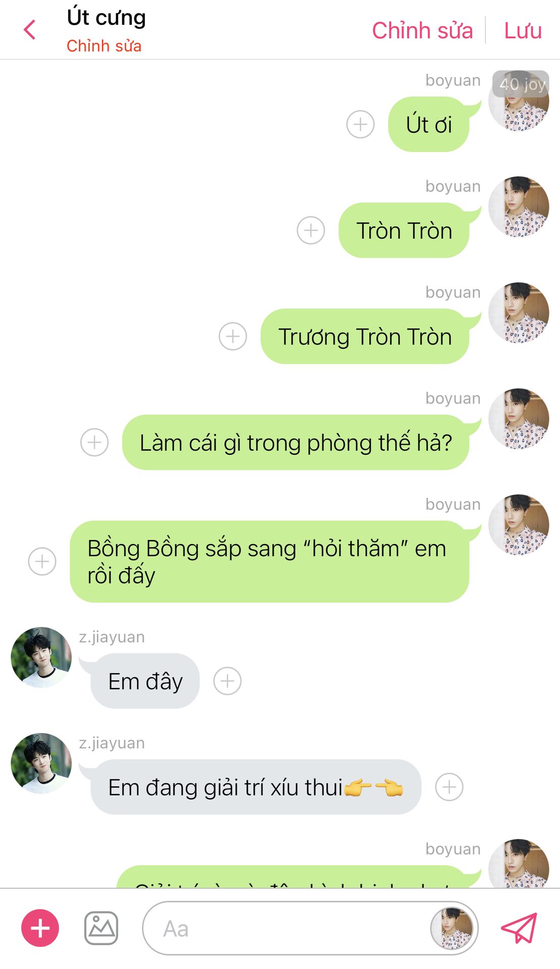Select the "Làm cái gì trong phòng" bubble

click(296, 442)
